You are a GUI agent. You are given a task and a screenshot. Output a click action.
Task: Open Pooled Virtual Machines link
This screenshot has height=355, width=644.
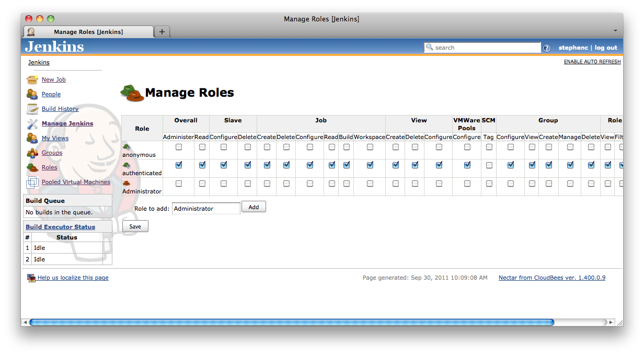coord(76,182)
